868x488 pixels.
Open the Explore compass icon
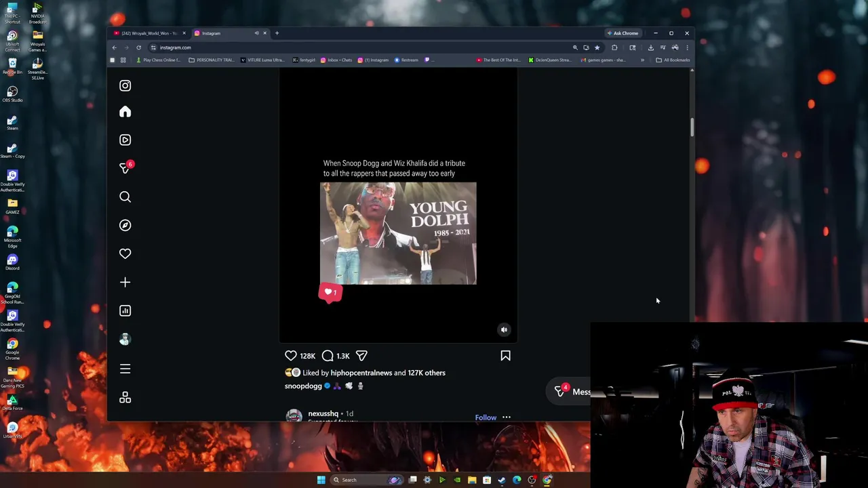125,225
